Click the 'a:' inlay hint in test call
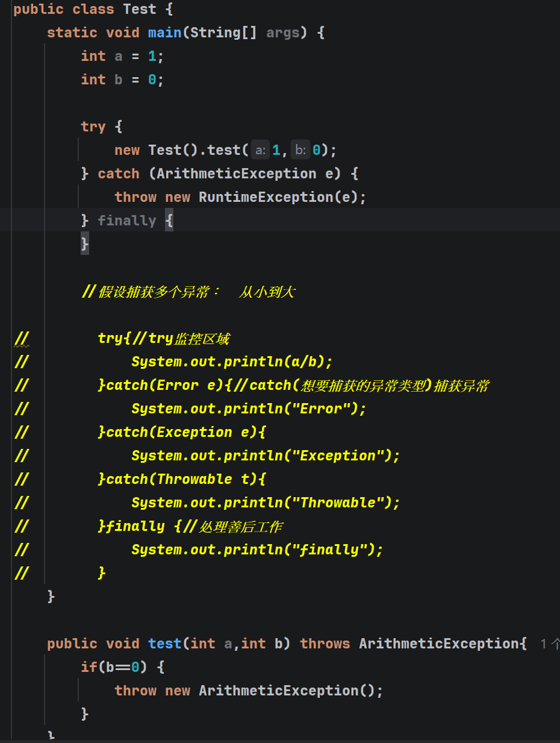Screen dimensions: 560x743 tap(260, 150)
